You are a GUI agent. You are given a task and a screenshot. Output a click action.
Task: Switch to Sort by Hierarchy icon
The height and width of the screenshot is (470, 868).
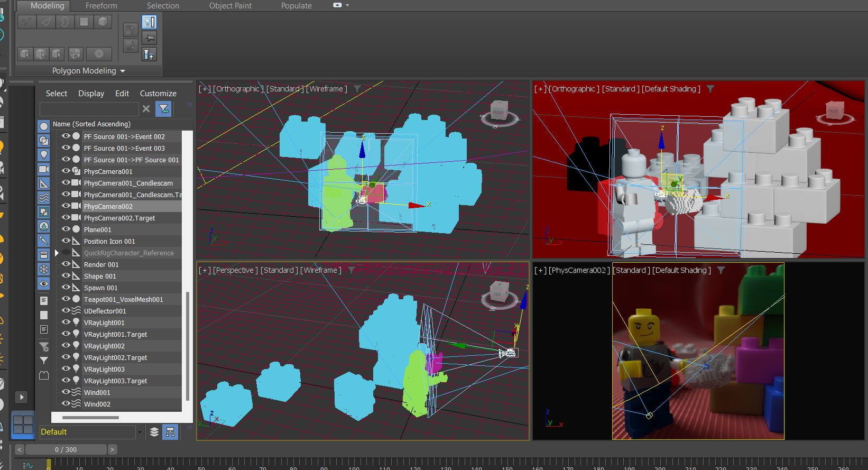170,432
